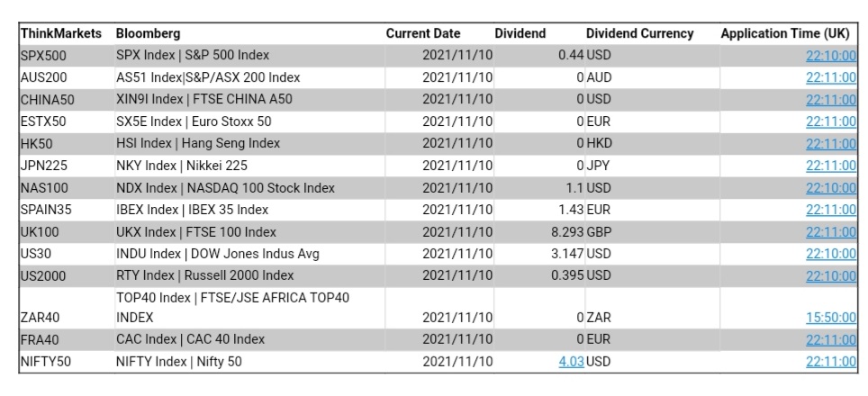Click the UK100 application time link
Image resolution: width=868 pixels, height=396 pixels.
click(x=830, y=232)
